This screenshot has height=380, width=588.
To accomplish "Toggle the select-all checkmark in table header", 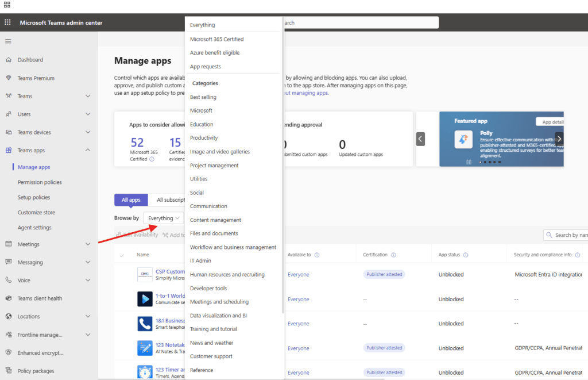I will click(122, 255).
